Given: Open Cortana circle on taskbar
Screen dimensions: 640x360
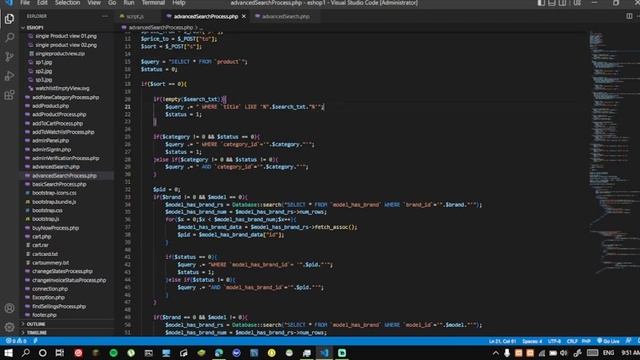Looking at the screenshot, I should coord(42,353).
